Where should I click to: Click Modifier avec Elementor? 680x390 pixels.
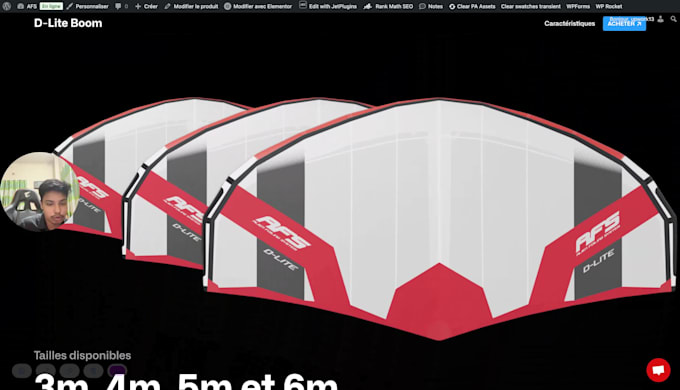tap(258, 7)
